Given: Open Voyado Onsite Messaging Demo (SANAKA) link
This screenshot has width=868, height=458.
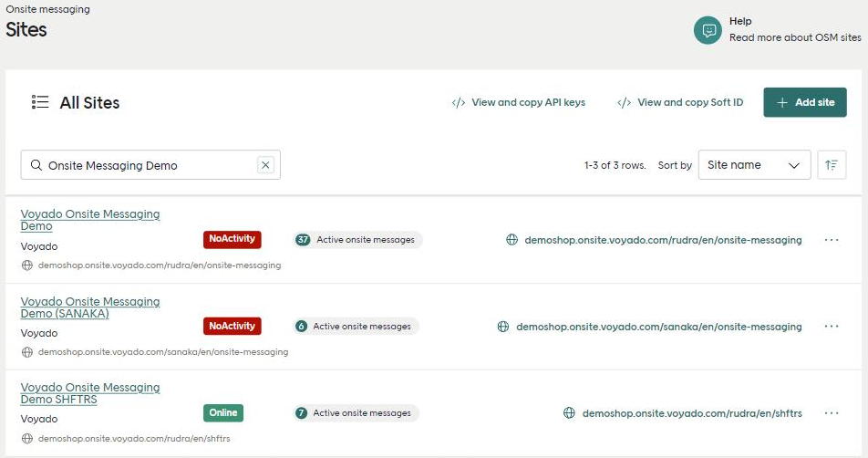Looking at the screenshot, I should coord(90,307).
